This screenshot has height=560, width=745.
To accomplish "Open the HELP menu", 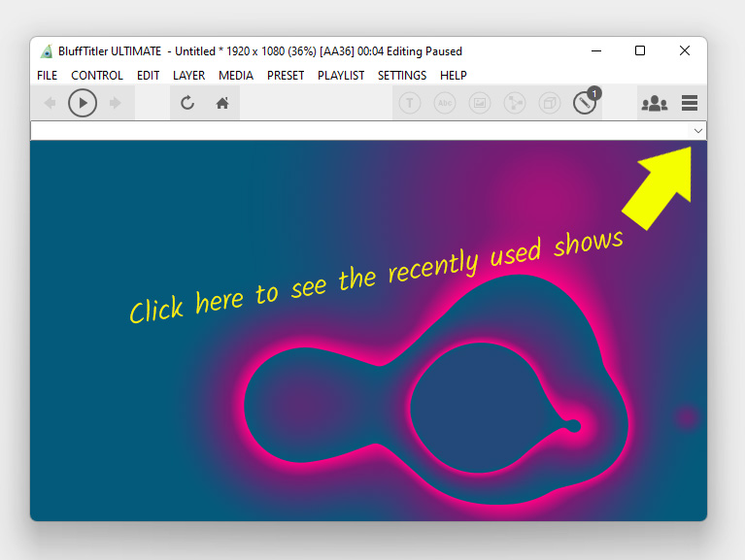I will coord(454,76).
